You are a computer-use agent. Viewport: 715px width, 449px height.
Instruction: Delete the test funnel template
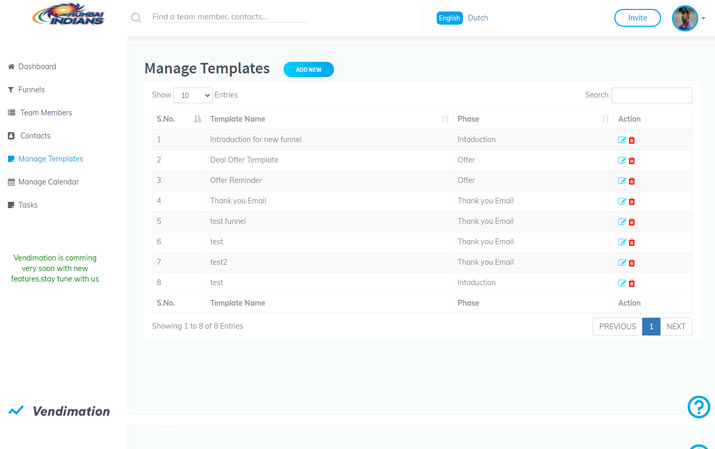pos(632,222)
